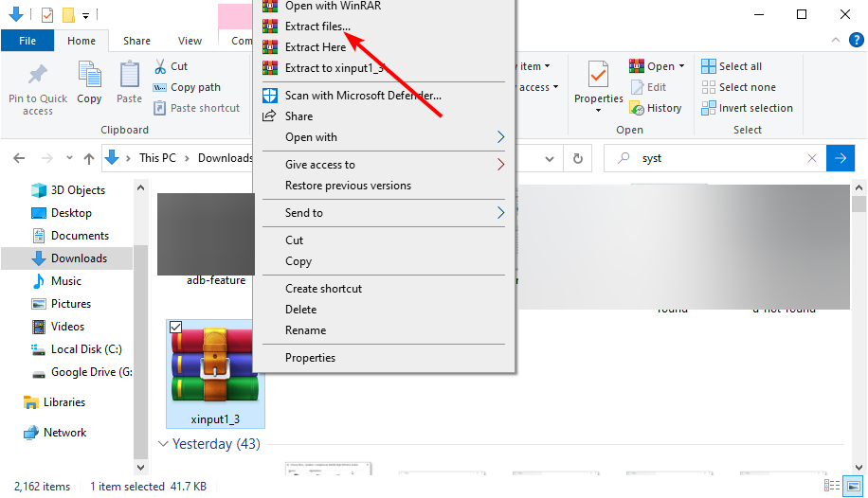Click Invert selection in the ribbon

coord(747,108)
